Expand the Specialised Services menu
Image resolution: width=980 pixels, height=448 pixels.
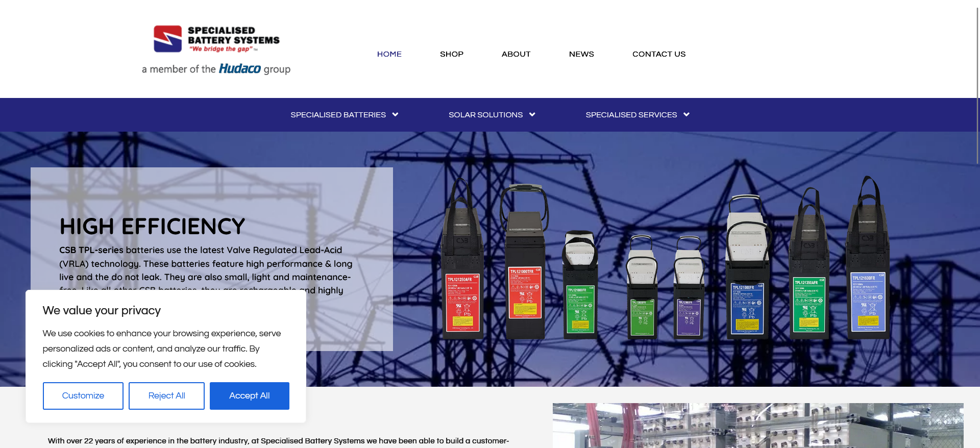(x=631, y=115)
